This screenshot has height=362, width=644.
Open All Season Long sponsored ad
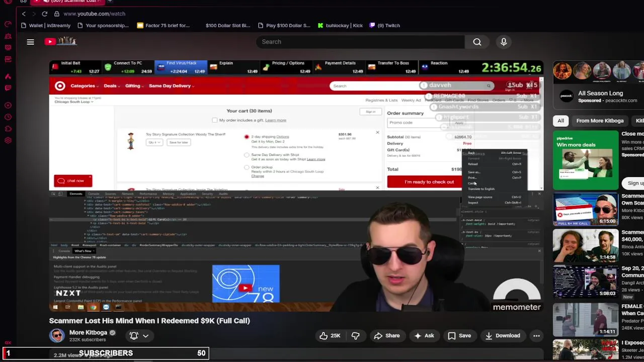click(600, 93)
